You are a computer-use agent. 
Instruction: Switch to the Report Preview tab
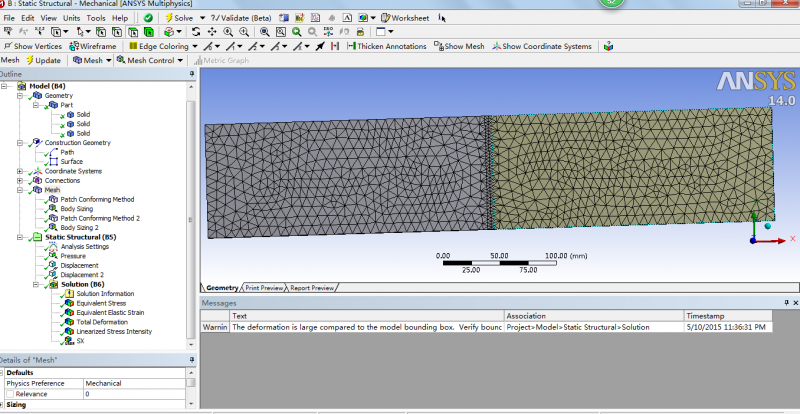click(x=312, y=288)
